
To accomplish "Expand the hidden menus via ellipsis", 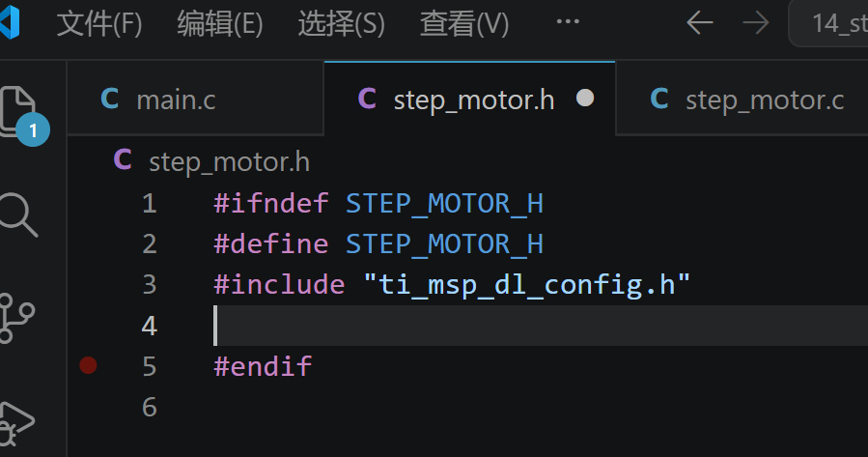I will 568,22.
